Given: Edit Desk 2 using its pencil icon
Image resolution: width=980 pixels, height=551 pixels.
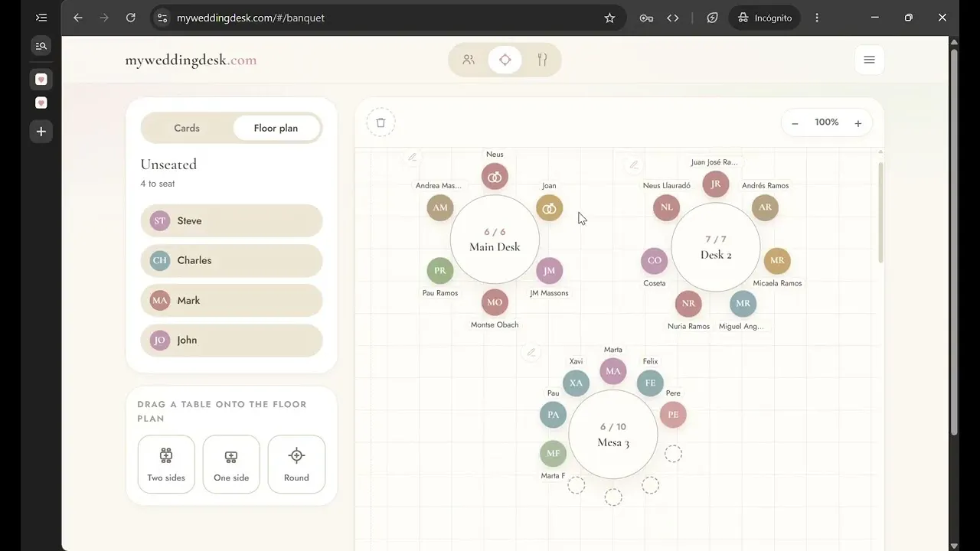Looking at the screenshot, I should pos(633,165).
